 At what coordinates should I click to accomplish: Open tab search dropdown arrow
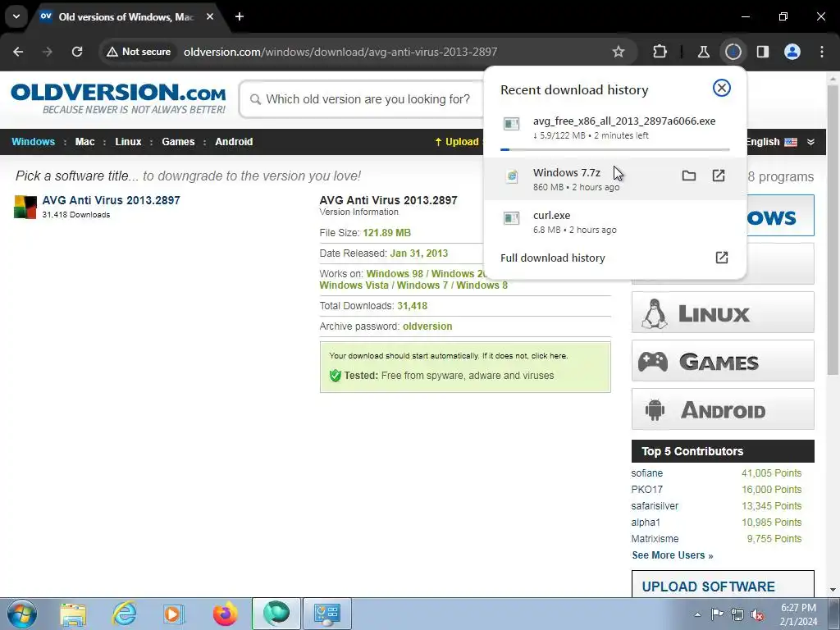(16, 16)
